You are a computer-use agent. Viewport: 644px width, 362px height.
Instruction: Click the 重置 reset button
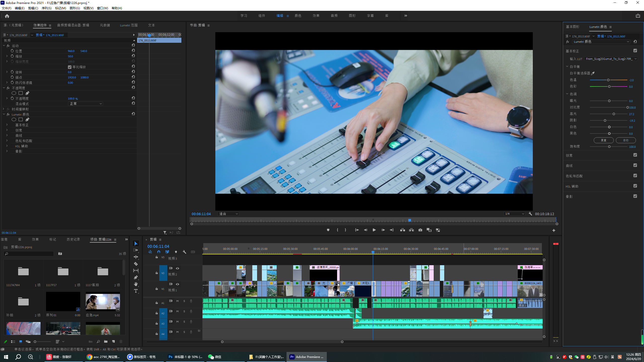(x=603, y=140)
